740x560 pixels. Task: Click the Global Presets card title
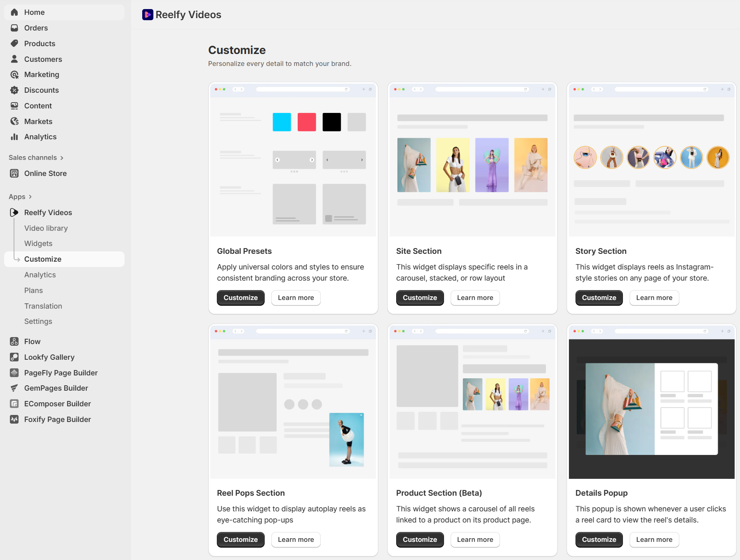[x=244, y=251]
